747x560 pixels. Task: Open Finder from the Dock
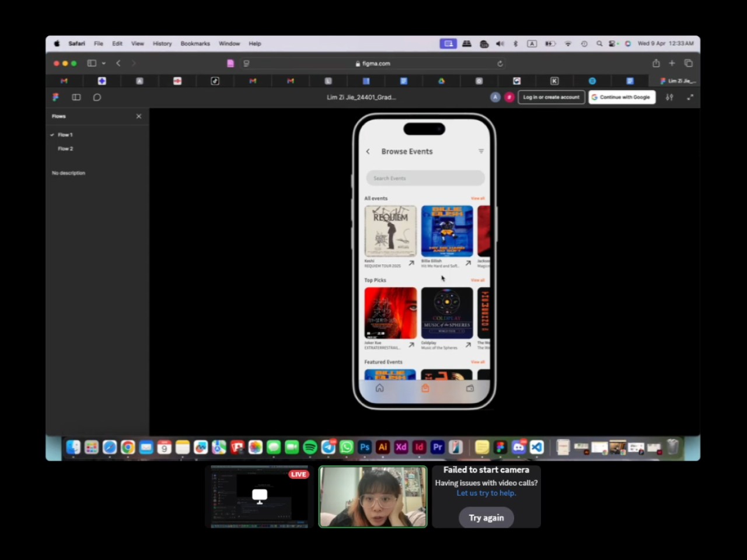point(73,447)
